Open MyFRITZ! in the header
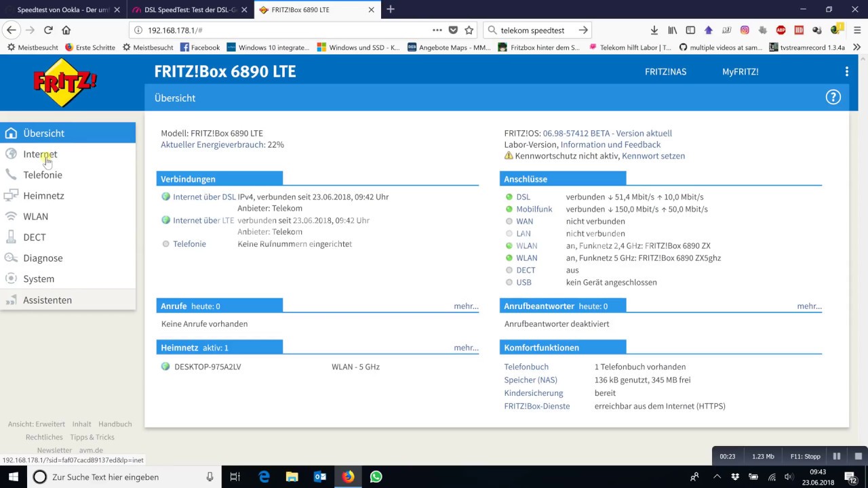This screenshot has height=488, width=868. (740, 71)
